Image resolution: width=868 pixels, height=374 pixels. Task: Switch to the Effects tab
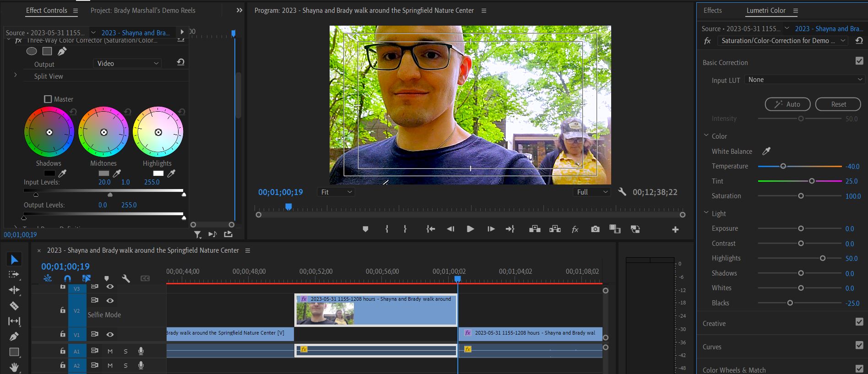point(712,10)
